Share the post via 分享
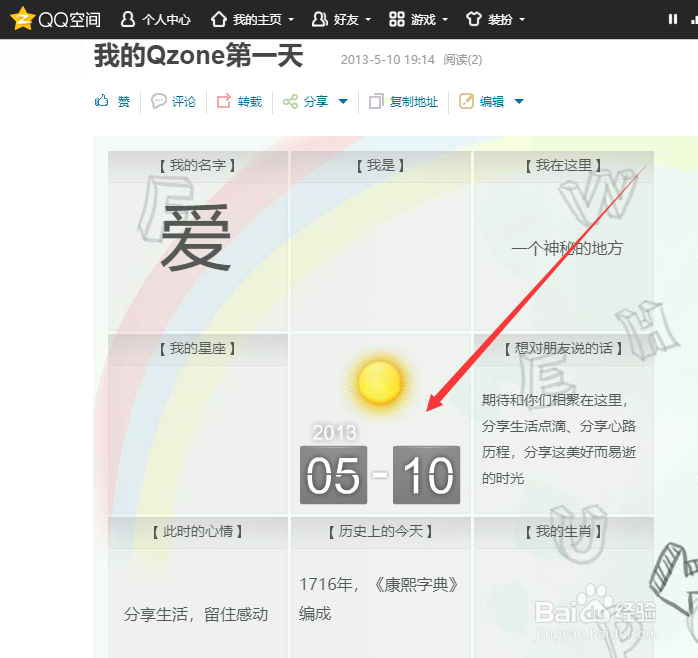Screen dimensions: 698x658 coord(316,102)
